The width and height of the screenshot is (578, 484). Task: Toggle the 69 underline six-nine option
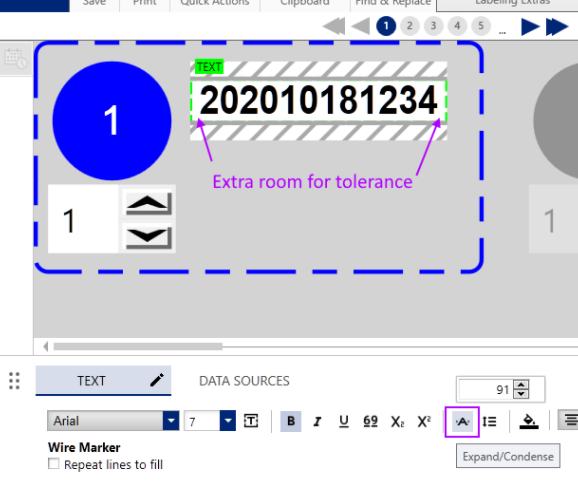click(370, 421)
